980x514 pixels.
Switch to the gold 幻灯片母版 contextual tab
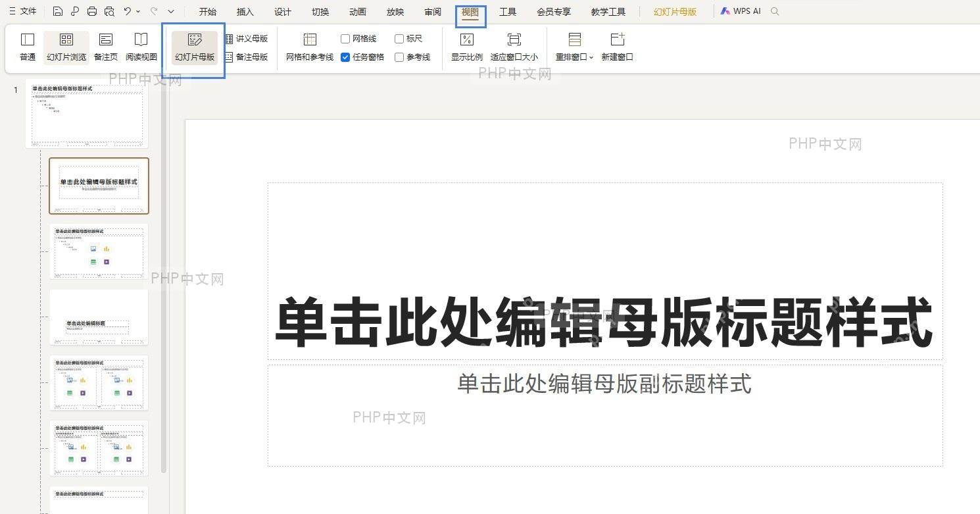coord(675,12)
